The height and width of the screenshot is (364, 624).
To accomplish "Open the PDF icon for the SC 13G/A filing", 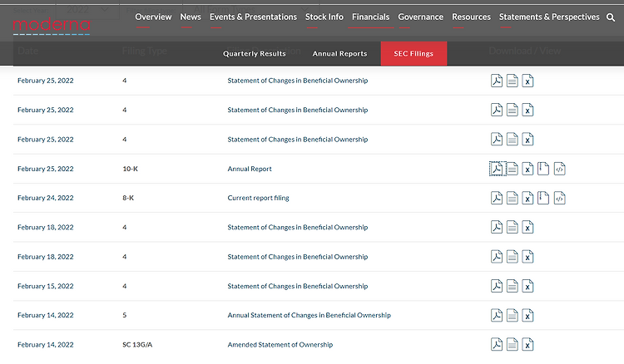I will pyautogui.click(x=497, y=345).
